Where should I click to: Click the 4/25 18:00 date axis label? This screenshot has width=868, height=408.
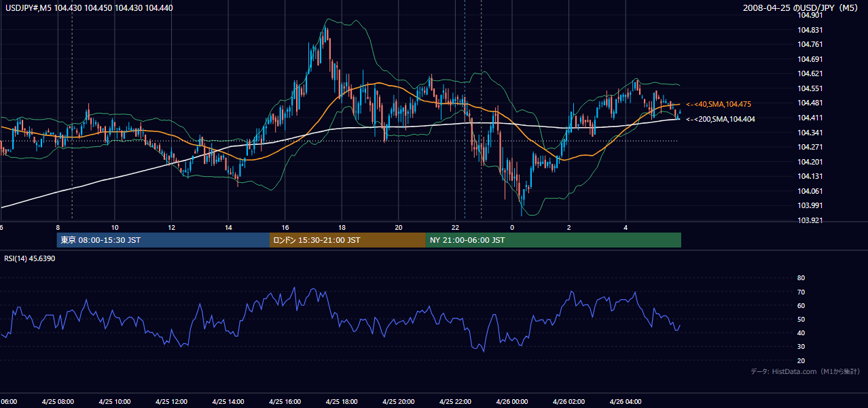342,402
